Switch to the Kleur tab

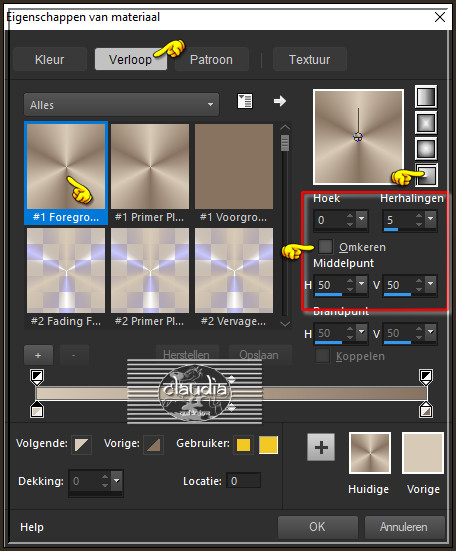pos(50,59)
